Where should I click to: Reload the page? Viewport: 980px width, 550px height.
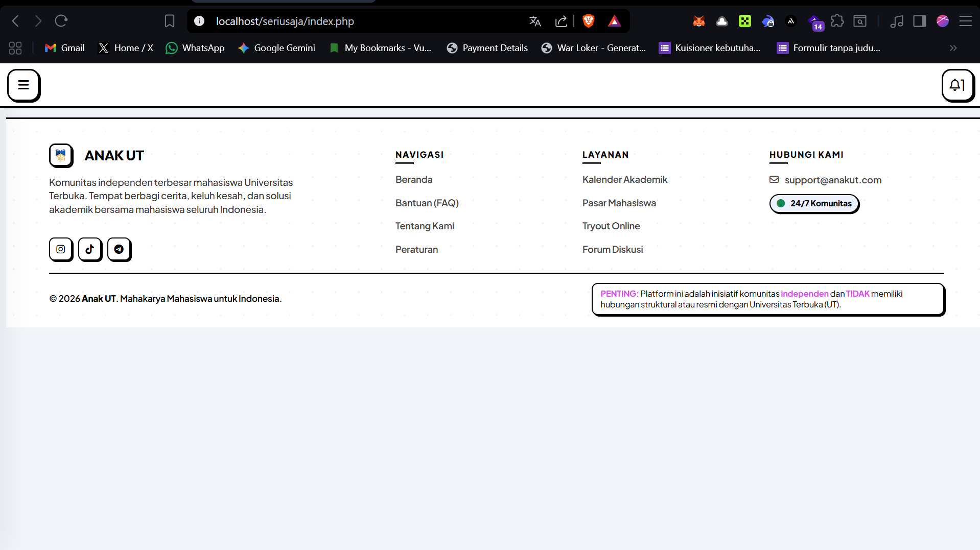(x=61, y=21)
